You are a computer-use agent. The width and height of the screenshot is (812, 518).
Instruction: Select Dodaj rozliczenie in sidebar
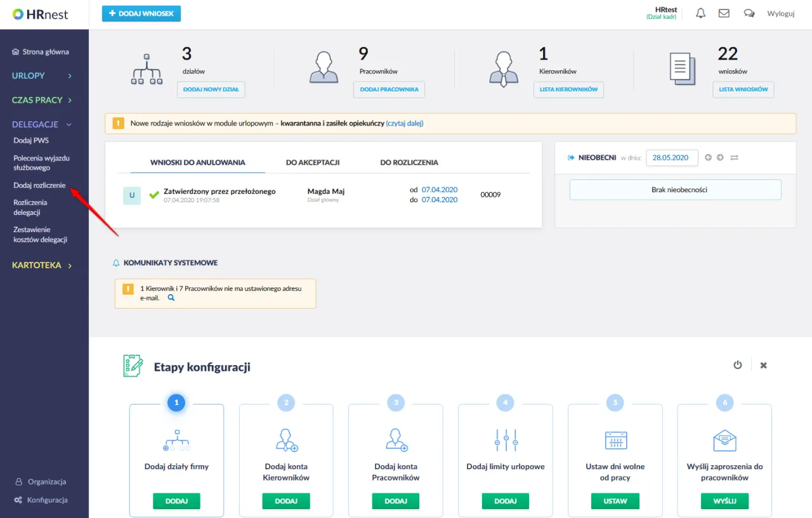39,185
